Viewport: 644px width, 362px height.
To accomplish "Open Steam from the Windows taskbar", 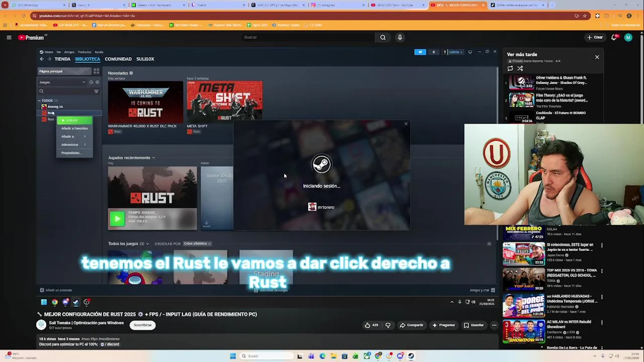I will (x=411, y=356).
